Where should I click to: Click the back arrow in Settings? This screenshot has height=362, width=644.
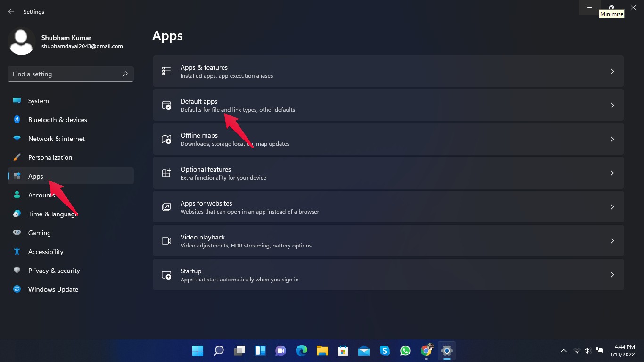coord(11,11)
